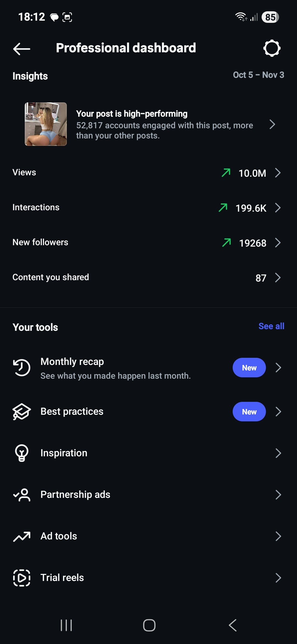Screen dimensions: 297x644
Task: Open the Android recent apps button
Action: click(66, 625)
